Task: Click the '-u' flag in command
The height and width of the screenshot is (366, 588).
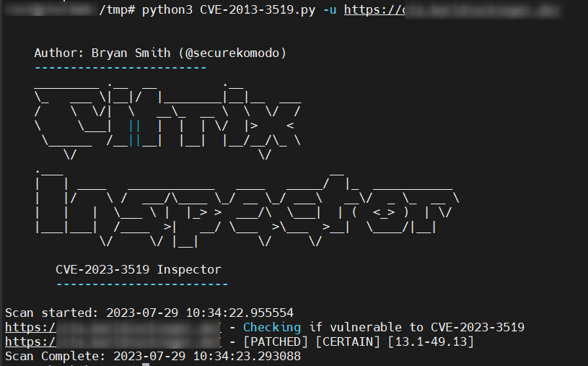Action: point(330,10)
